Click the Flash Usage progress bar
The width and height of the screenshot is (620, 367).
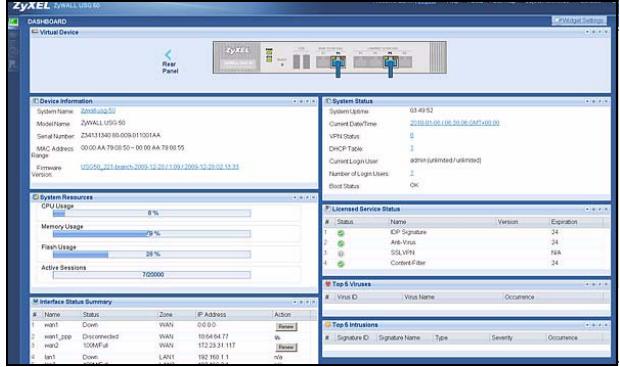(152, 254)
